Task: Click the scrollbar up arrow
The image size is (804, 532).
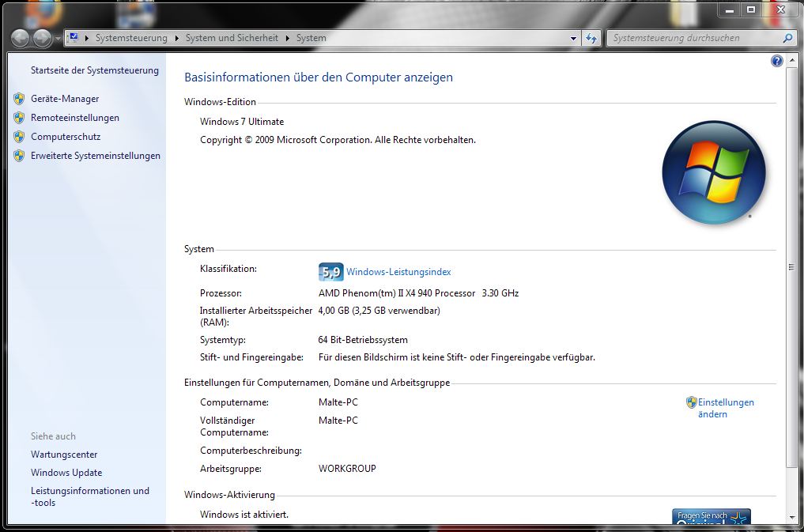Action: (x=791, y=61)
